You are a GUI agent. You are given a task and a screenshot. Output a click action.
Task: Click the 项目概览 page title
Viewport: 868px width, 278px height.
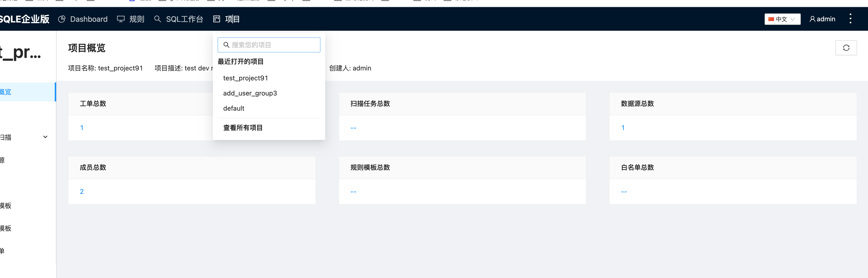[x=87, y=48]
